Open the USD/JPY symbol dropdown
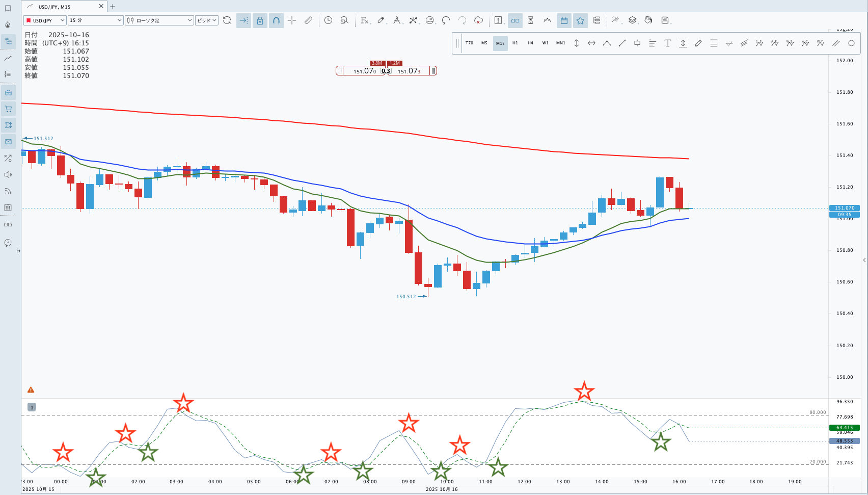The width and height of the screenshot is (868, 495). coord(45,20)
